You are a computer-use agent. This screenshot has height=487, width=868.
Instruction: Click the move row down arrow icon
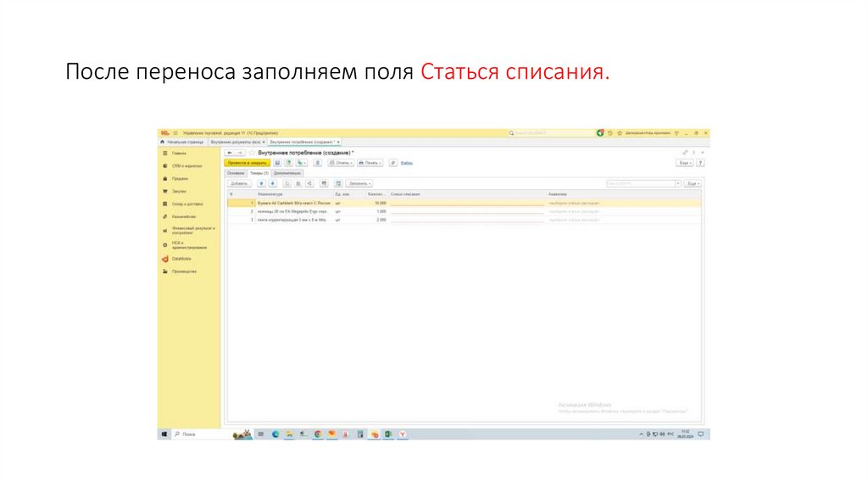[272, 183]
